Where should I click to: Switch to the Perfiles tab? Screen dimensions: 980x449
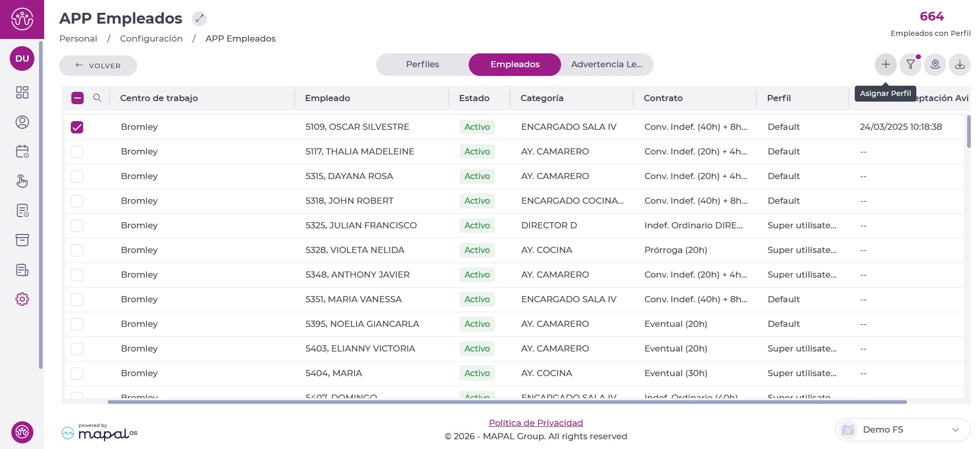pyautogui.click(x=422, y=65)
